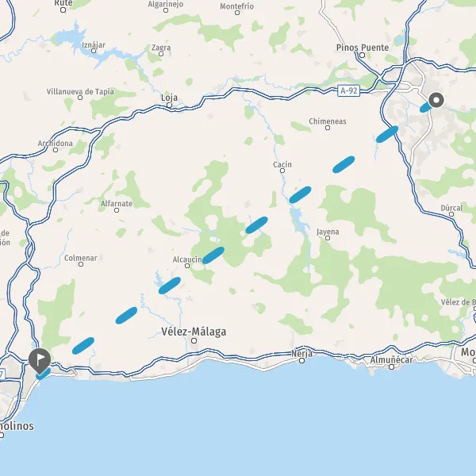The image size is (476, 476).
Task: Select the Almuñécar town marker
Action: [392, 367]
